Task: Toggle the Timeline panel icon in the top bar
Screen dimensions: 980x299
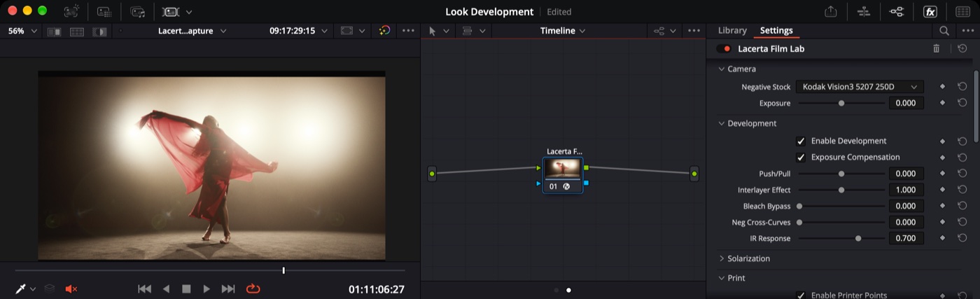Action: pos(863,12)
